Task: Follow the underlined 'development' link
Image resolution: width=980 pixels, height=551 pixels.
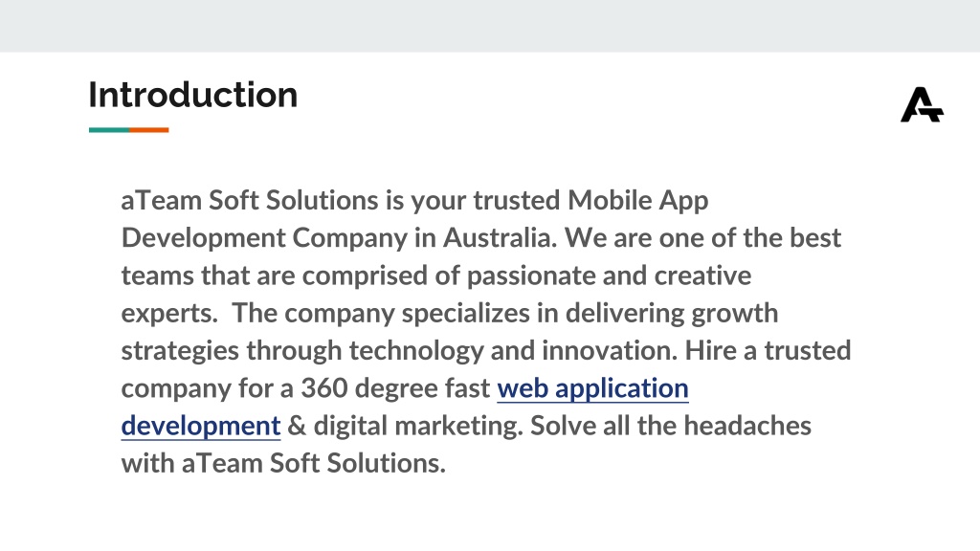Action: [x=201, y=426]
